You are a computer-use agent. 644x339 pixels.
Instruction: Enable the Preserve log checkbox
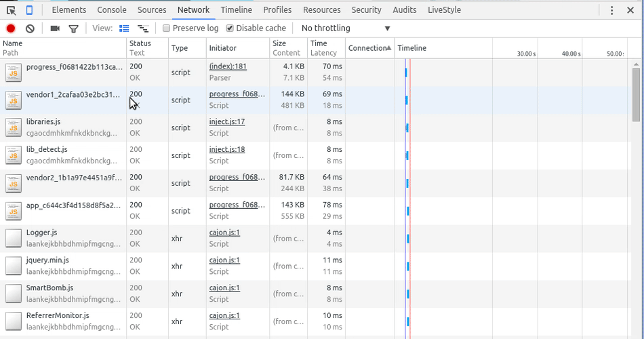[x=166, y=28]
